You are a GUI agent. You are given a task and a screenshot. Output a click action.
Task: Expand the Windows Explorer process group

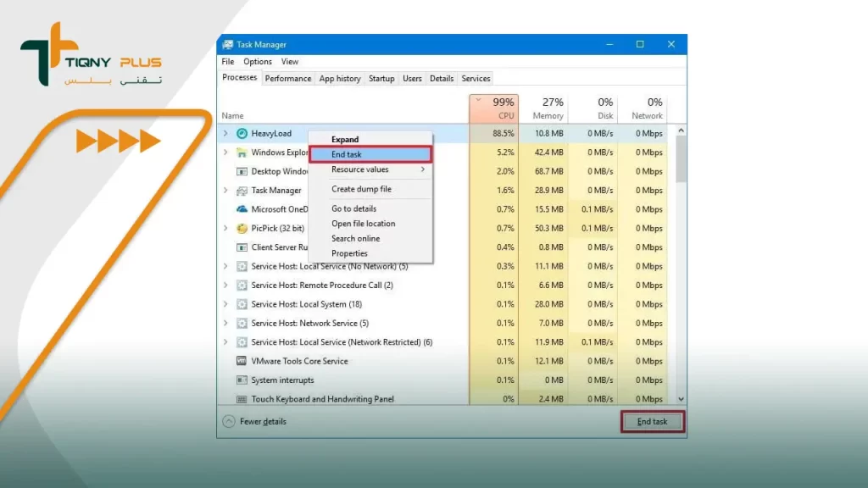pos(225,152)
